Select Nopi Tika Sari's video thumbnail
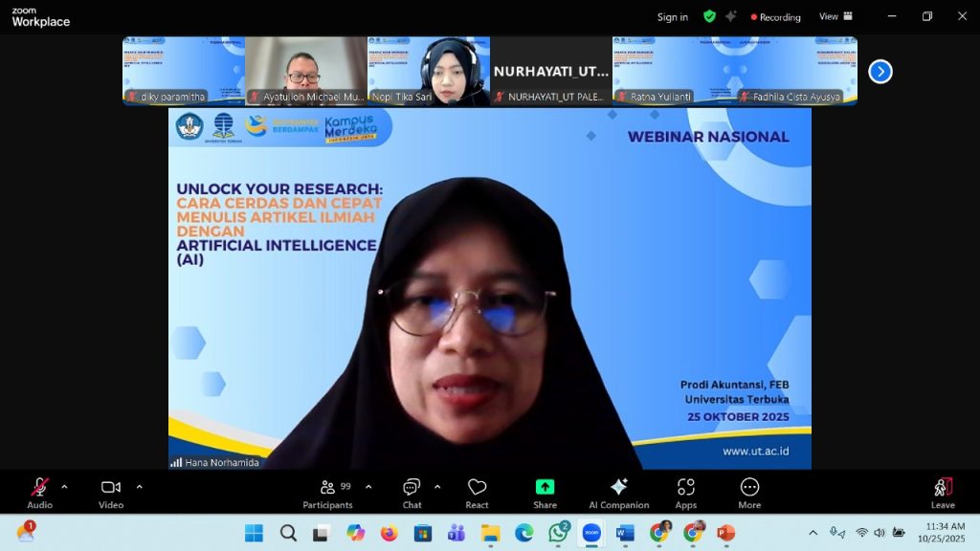Screen dimensions: 980x551 [429, 71]
